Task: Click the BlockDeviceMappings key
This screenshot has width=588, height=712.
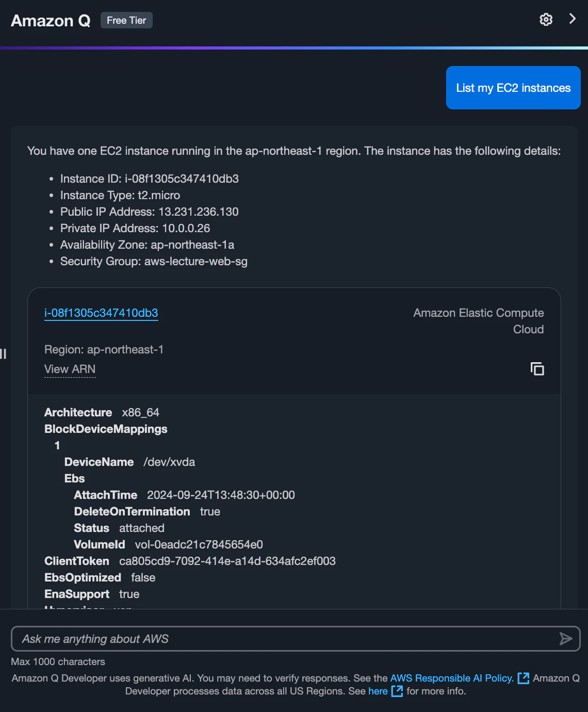Action: point(106,429)
